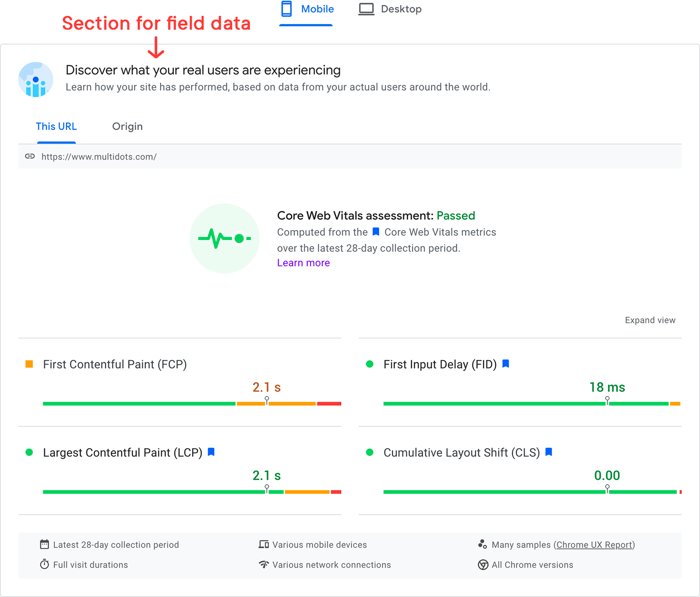
Task: Select the This URL tab
Action: 56,126
